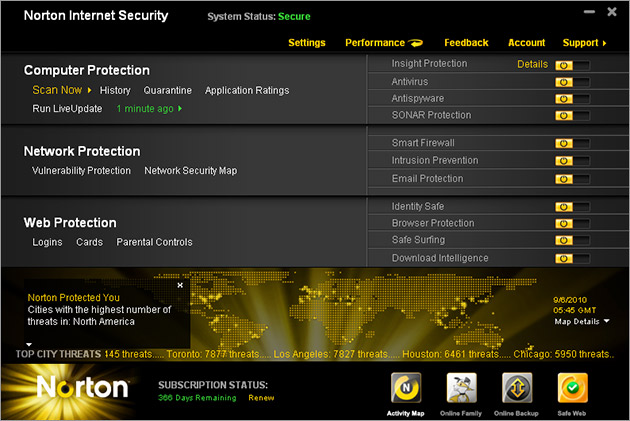The height and width of the screenshot is (421, 630).
Task: Click the Performance arrow icon
Action: pyautogui.click(x=416, y=43)
